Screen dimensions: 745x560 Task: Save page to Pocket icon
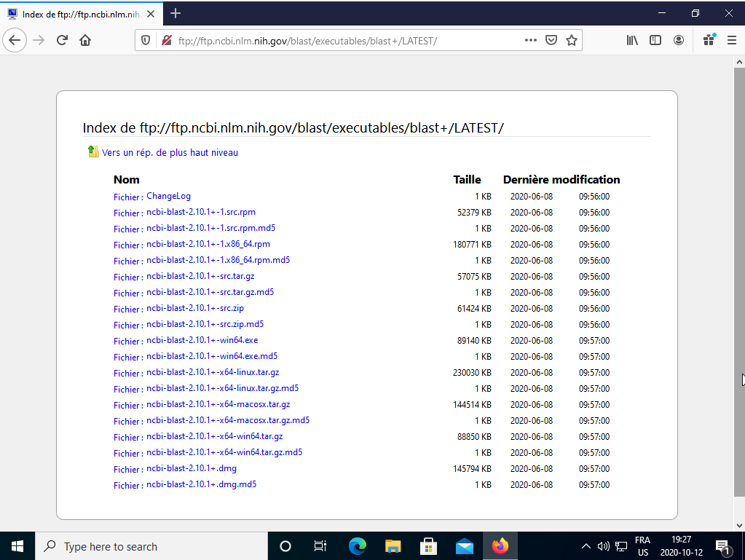[x=552, y=41]
